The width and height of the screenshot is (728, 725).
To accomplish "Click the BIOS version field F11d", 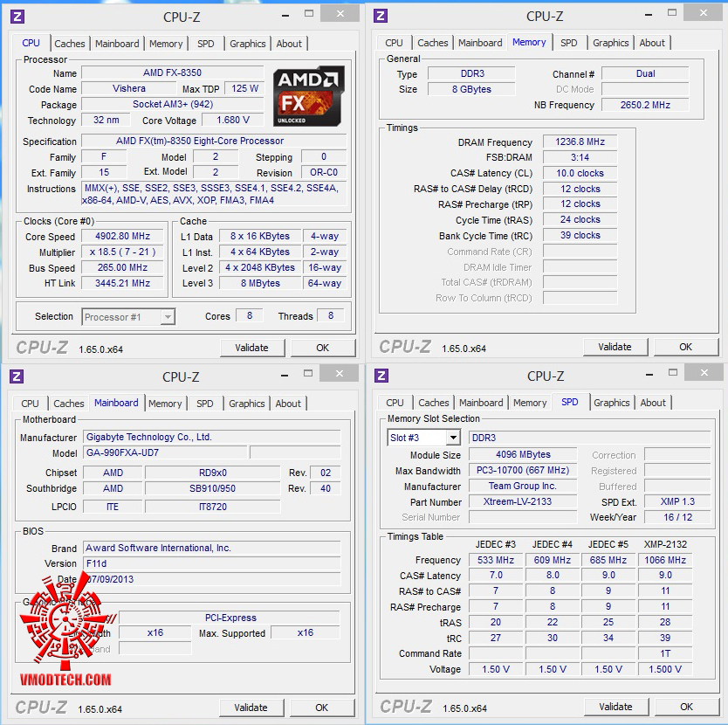I will pos(212,563).
